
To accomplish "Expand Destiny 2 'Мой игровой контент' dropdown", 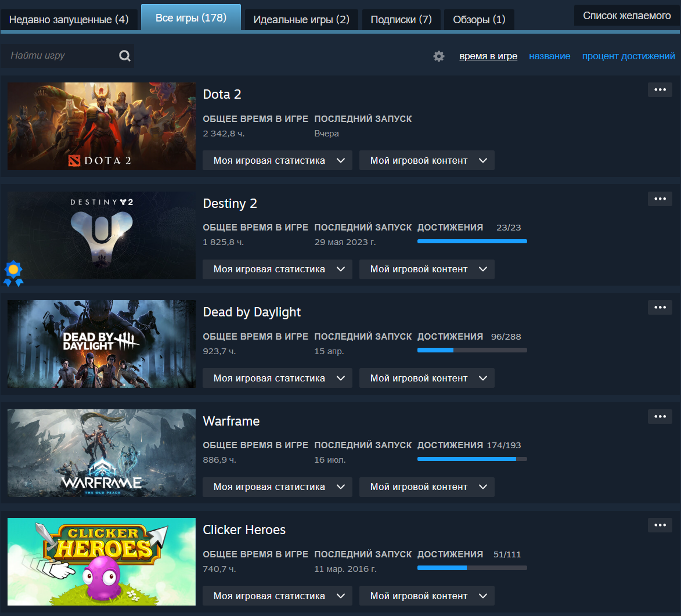I will point(427,269).
